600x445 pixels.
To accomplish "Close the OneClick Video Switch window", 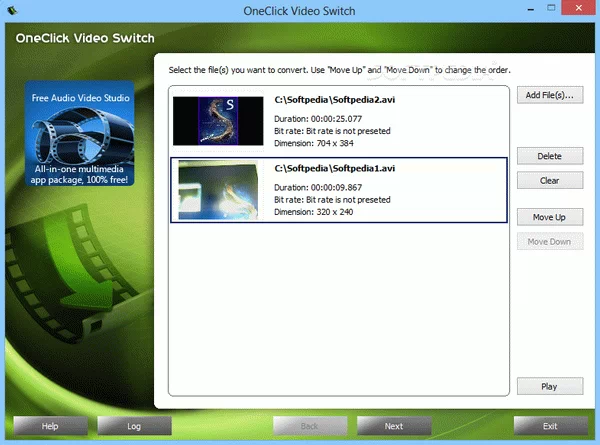I will [x=579, y=8].
